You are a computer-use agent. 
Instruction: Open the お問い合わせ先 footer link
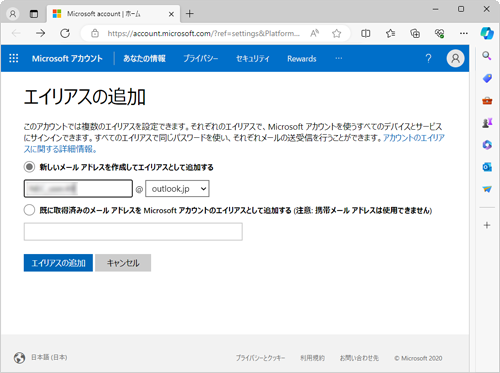click(x=359, y=358)
